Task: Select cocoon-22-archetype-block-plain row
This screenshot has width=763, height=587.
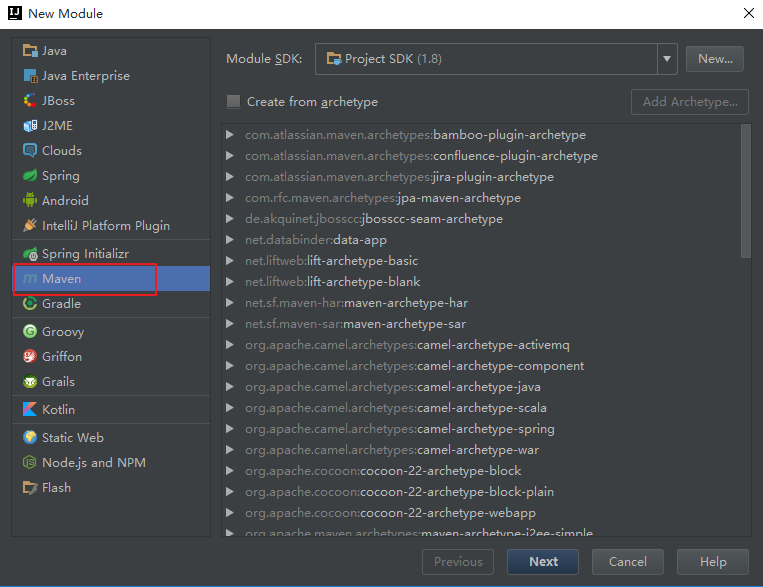Action: coord(481,492)
